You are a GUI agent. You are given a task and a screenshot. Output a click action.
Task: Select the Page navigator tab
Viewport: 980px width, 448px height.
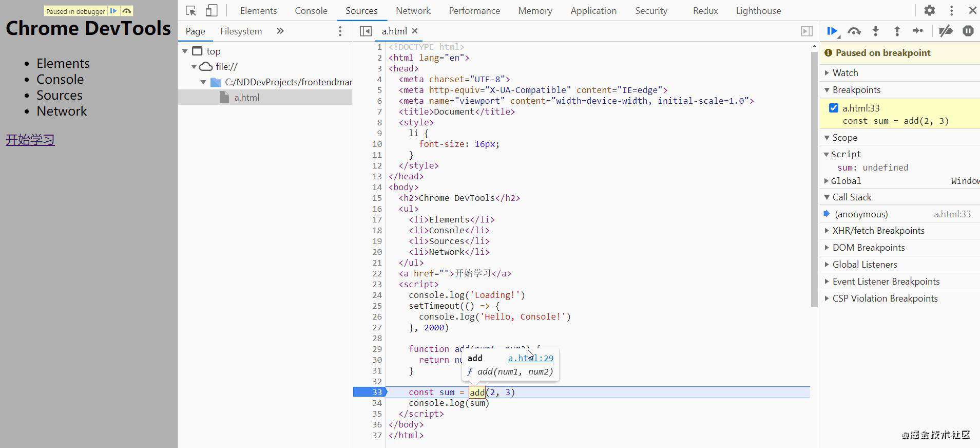tap(195, 31)
